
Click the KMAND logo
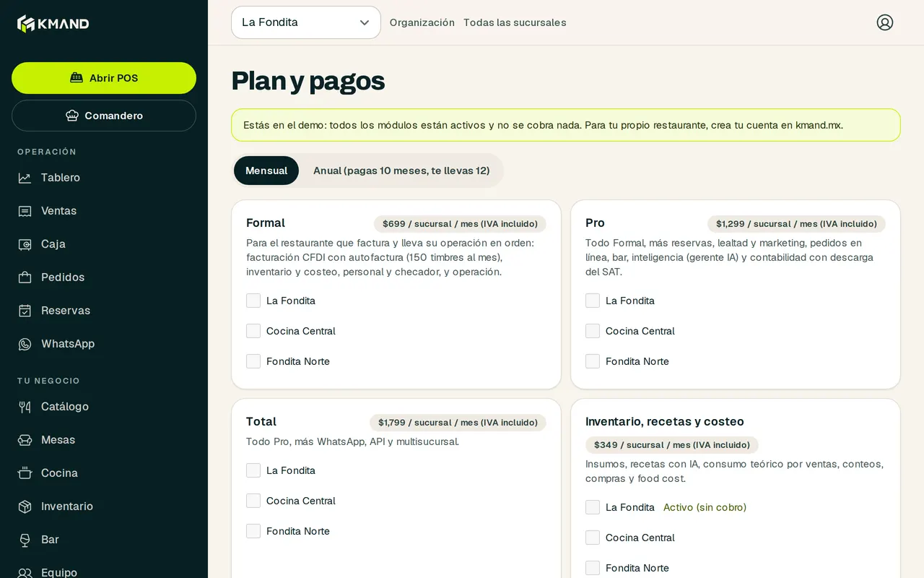click(53, 24)
